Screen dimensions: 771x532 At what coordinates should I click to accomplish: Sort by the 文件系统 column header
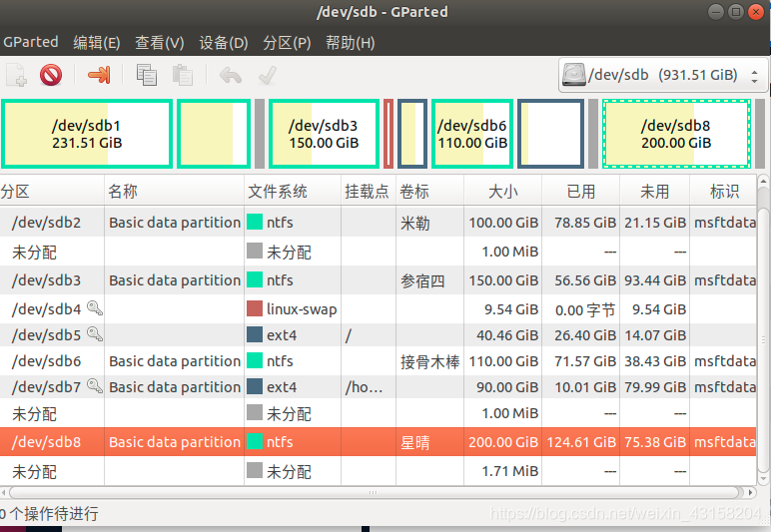coord(293,191)
